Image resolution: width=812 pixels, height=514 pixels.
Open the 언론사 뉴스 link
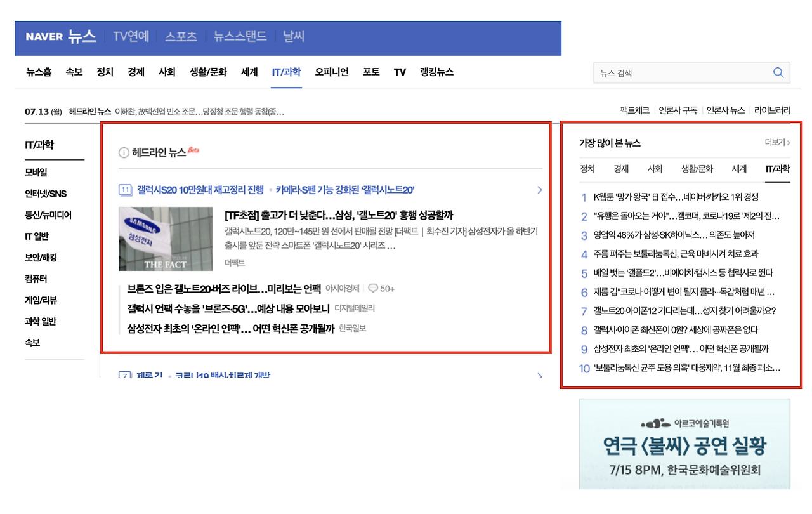coord(726,110)
